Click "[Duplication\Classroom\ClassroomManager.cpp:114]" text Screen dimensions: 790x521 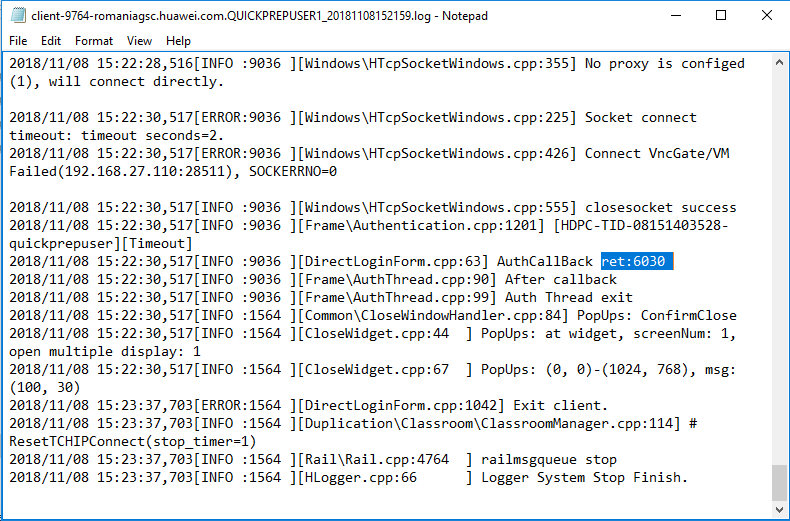click(x=490, y=424)
